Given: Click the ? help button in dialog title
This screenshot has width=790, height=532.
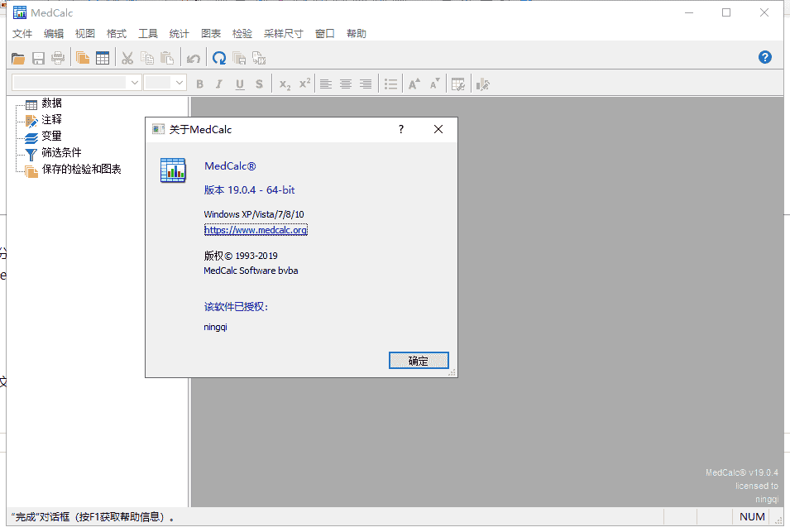Looking at the screenshot, I should (x=401, y=129).
